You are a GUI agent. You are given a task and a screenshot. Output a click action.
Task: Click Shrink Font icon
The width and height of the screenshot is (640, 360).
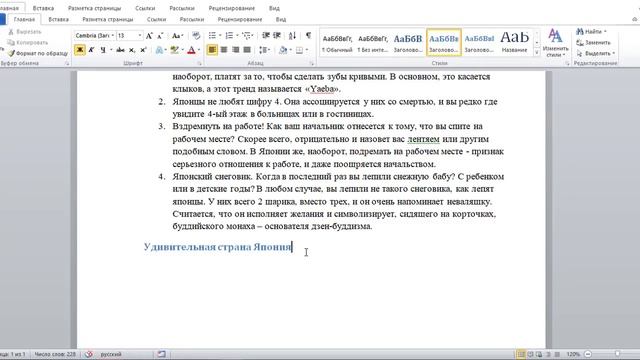click(x=160, y=36)
